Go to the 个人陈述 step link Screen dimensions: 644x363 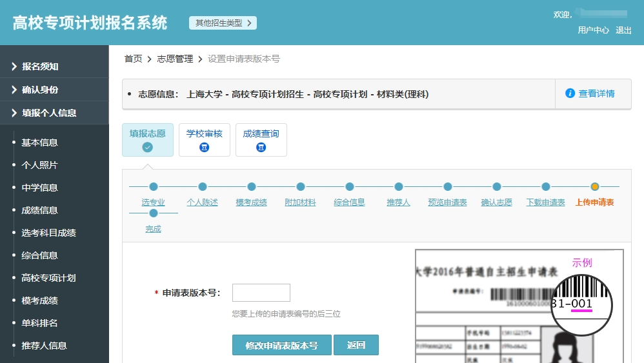pos(202,202)
